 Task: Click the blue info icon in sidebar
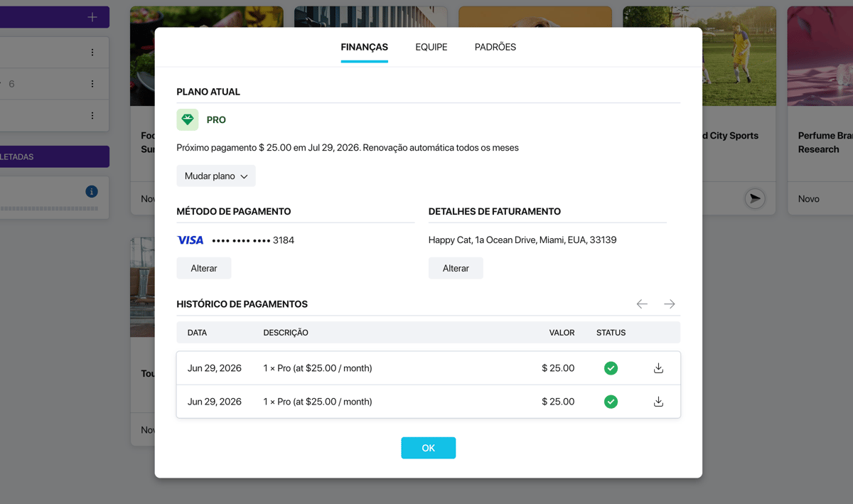tap(92, 191)
